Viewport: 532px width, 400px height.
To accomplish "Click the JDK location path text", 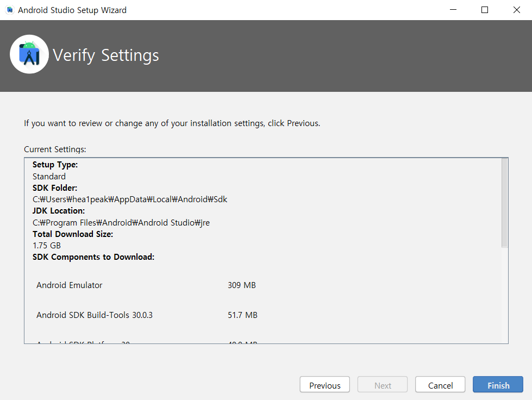I will tap(121, 223).
